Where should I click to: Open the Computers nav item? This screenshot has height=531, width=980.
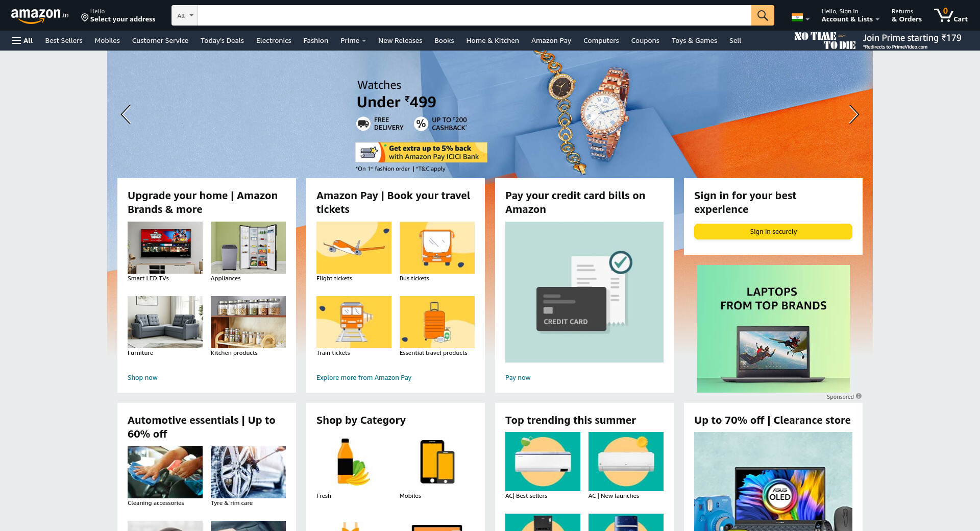point(601,40)
